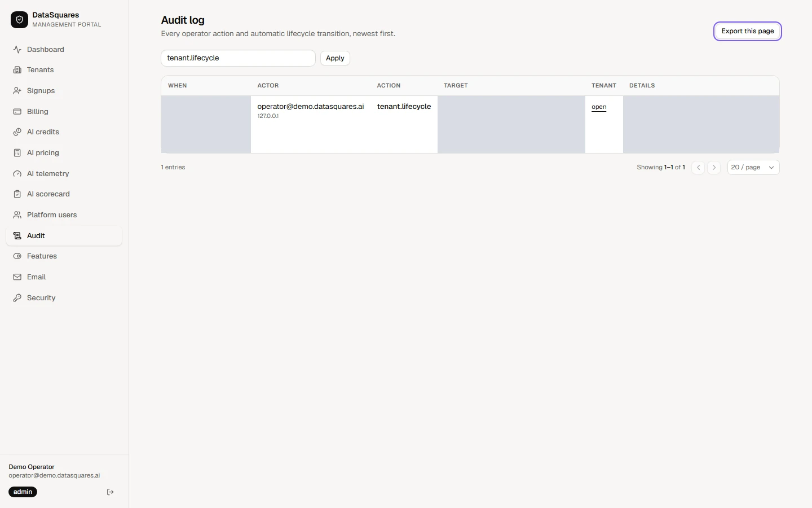Click the 127.0.0.1 IP address text
The width and height of the screenshot is (812, 508).
(268, 116)
